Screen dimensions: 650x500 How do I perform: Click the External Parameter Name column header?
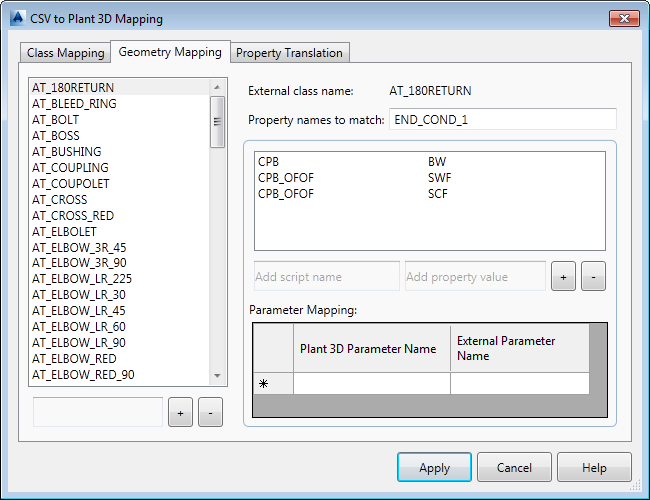[x=519, y=348]
